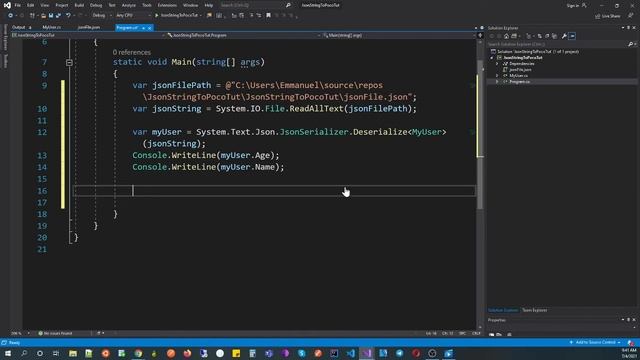Click Show All Files icon in Solution Explorer
Image resolution: width=640 pixels, height=360 pixels.
click(554, 36)
